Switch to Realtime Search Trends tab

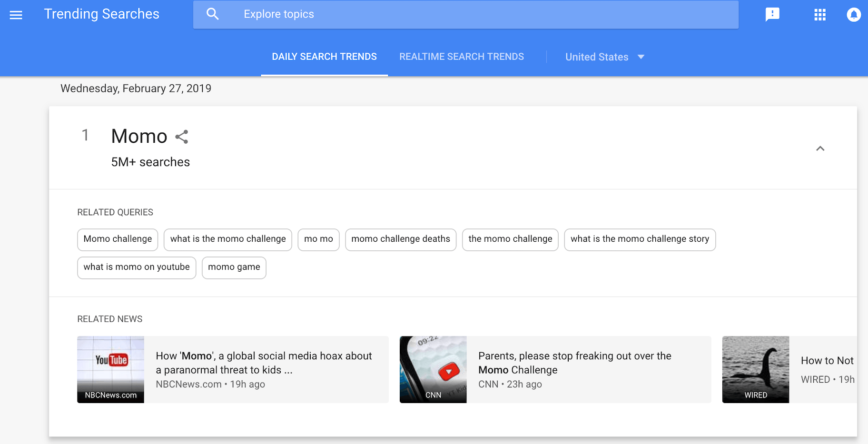461,57
